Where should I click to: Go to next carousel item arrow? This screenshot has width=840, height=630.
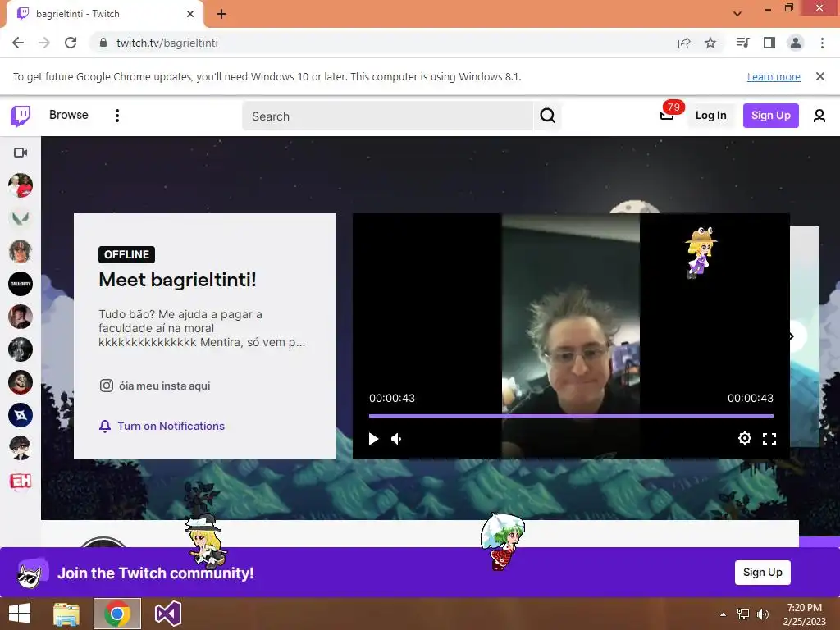click(792, 336)
